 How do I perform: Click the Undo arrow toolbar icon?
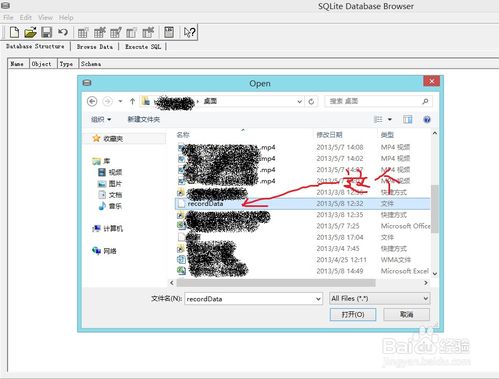point(63,32)
